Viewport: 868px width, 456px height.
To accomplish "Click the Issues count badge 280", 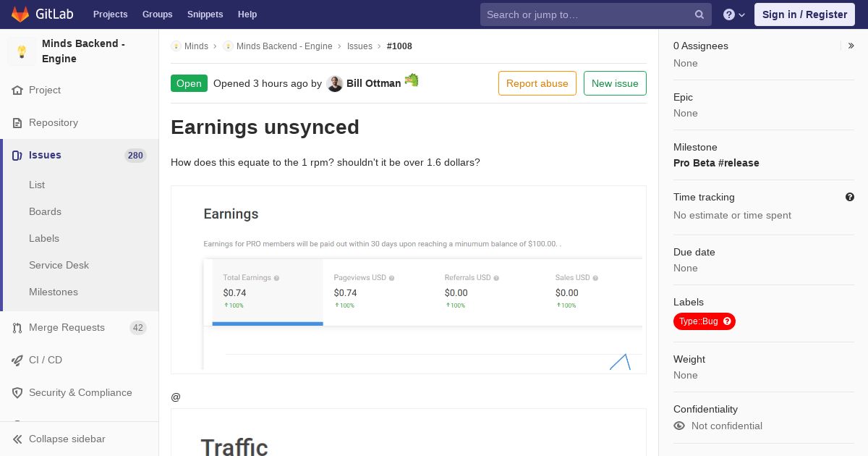I will tap(135, 156).
